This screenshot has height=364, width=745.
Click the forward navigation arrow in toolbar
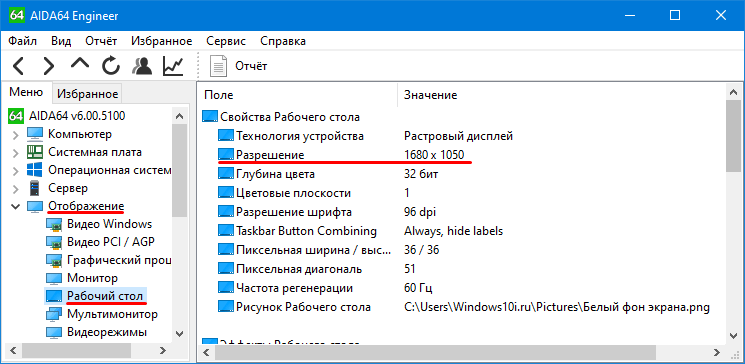coord(49,66)
